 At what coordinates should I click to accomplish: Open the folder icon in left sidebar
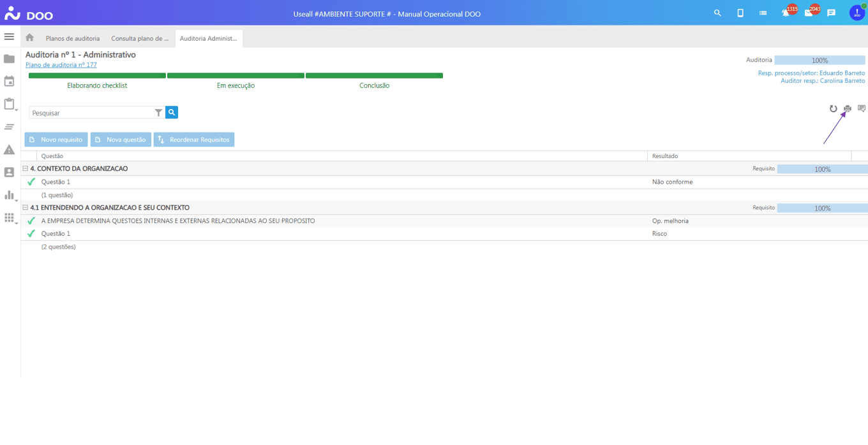coord(9,59)
